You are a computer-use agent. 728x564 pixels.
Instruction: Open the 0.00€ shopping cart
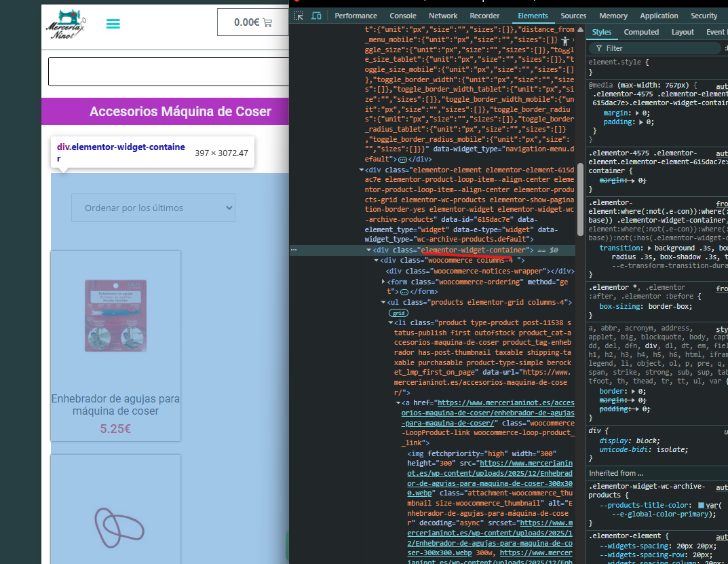(252, 22)
